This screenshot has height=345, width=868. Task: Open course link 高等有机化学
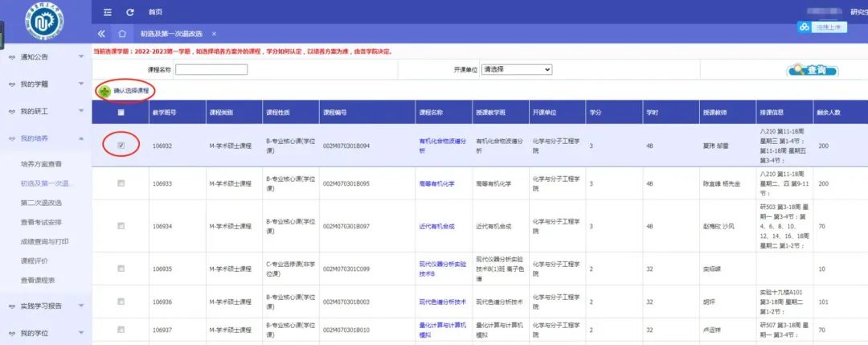(x=436, y=183)
